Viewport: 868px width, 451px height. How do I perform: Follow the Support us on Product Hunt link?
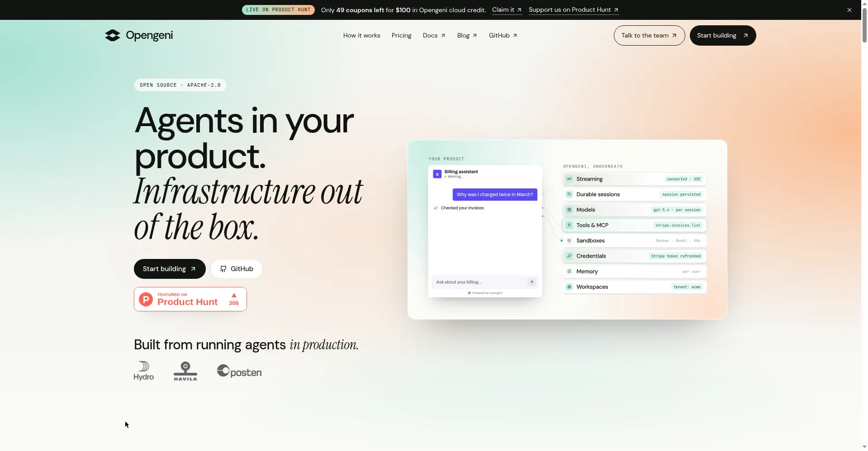click(574, 10)
